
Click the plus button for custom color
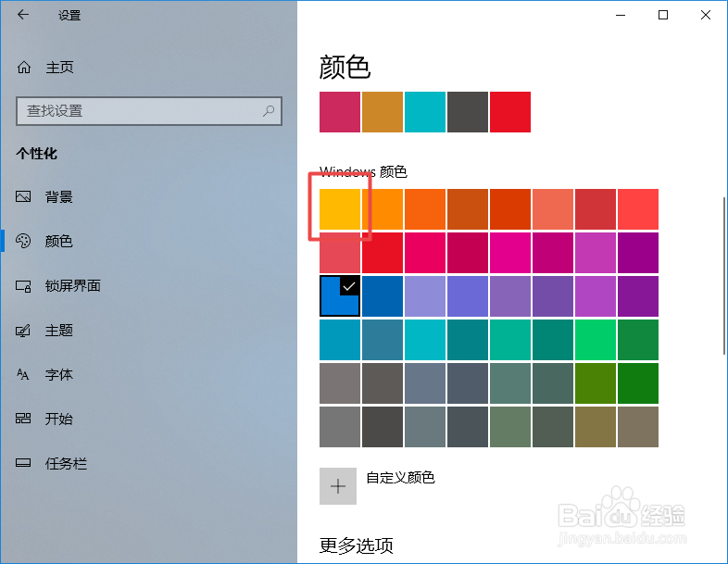click(x=338, y=486)
